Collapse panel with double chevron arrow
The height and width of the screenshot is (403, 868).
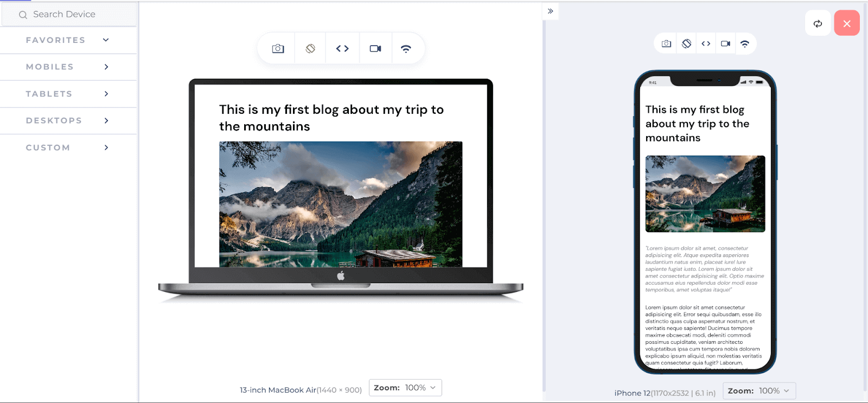(x=551, y=11)
